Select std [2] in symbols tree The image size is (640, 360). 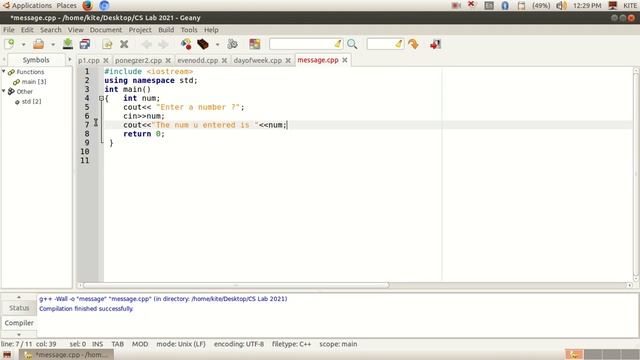[31, 101]
